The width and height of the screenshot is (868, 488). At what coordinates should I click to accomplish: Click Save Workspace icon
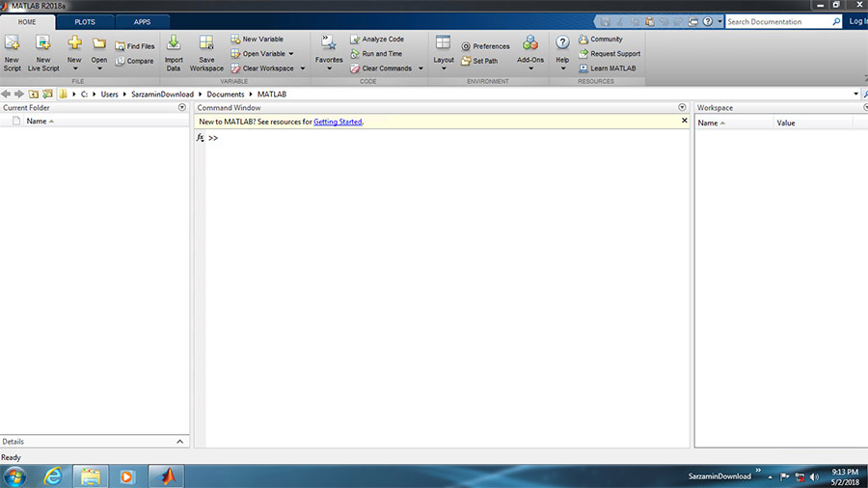coord(206,42)
